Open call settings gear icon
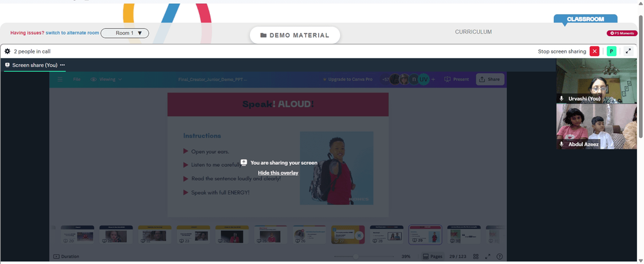 point(7,52)
